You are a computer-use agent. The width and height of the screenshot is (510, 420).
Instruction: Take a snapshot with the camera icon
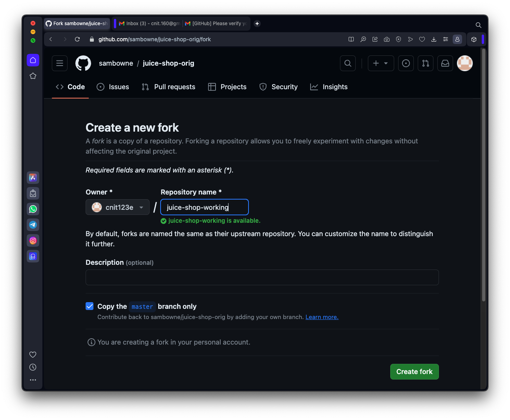coord(387,39)
